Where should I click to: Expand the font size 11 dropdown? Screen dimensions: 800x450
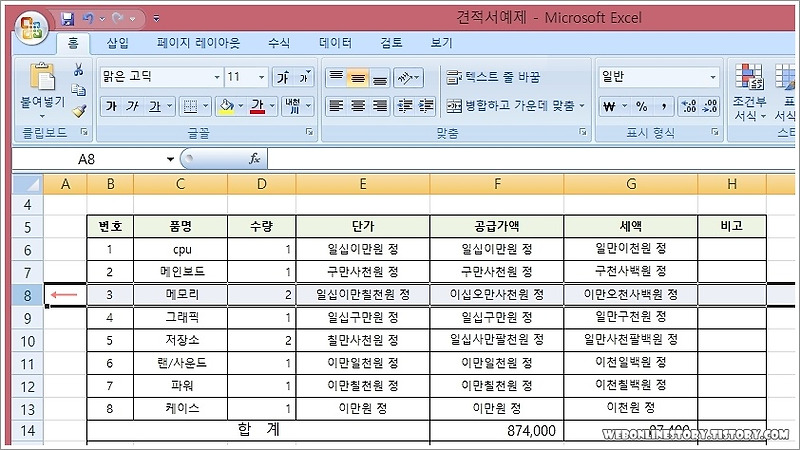pyautogui.click(x=261, y=77)
